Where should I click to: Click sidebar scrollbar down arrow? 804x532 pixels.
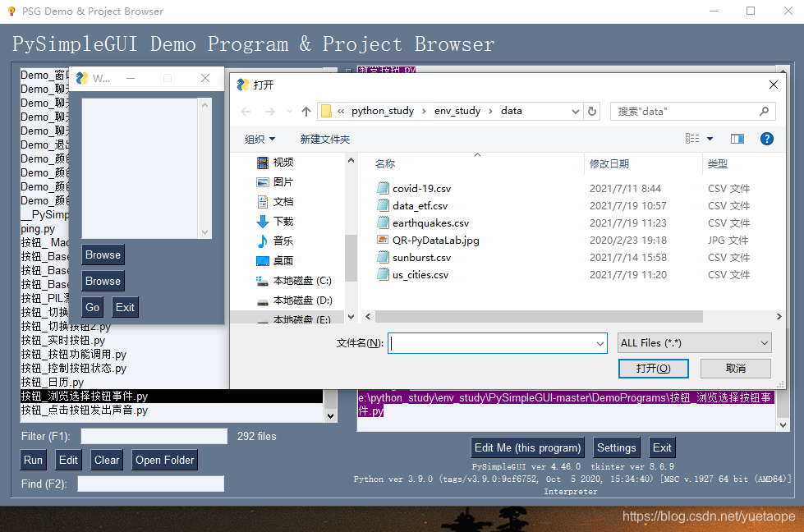[x=351, y=317]
